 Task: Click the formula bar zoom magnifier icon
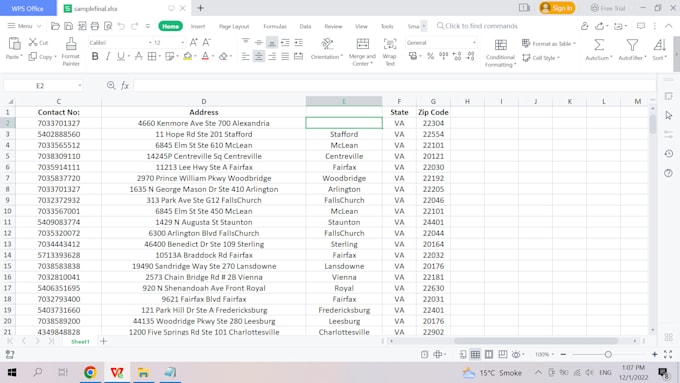tap(111, 85)
